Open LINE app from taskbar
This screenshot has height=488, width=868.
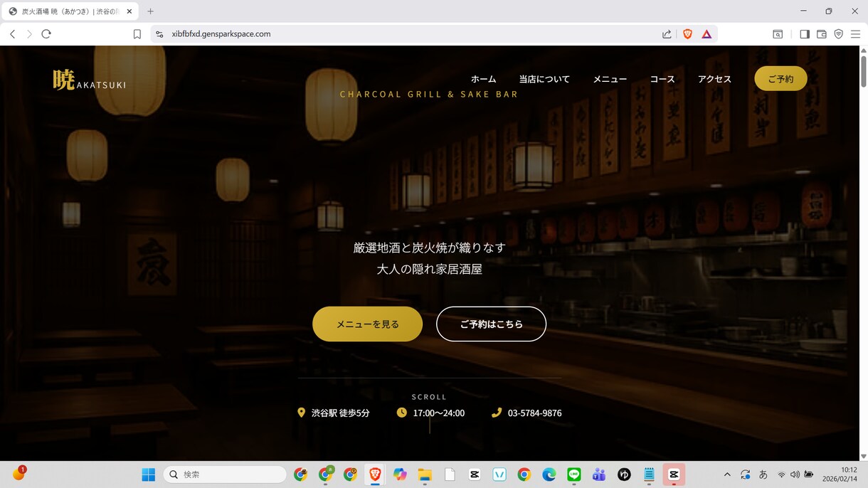click(x=574, y=474)
